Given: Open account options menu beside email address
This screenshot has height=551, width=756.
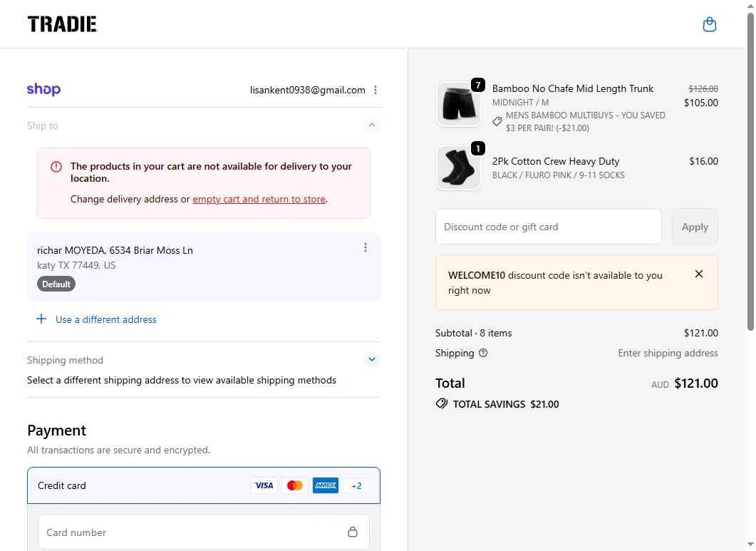Looking at the screenshot, I should click(x=375, y=90).
